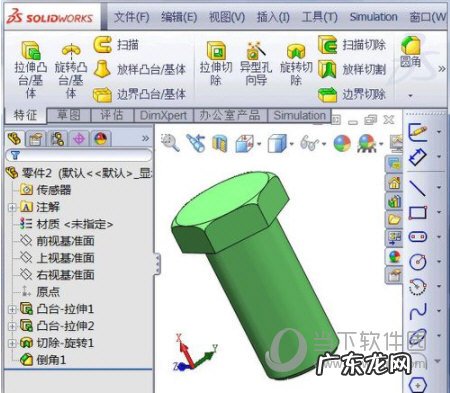Image resolution: width=450 pixels, height=393 pixels.
Task: Open the 视图(V) menu
Action: tap(227, 17)
